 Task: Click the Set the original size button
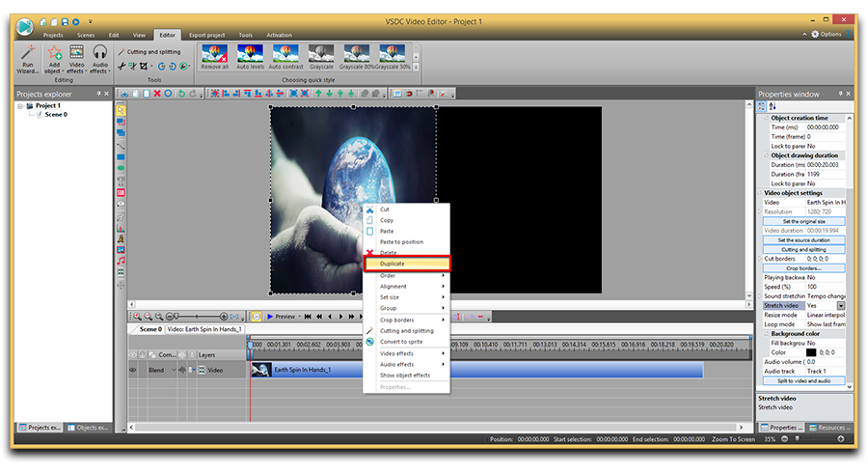click(803, 221)
